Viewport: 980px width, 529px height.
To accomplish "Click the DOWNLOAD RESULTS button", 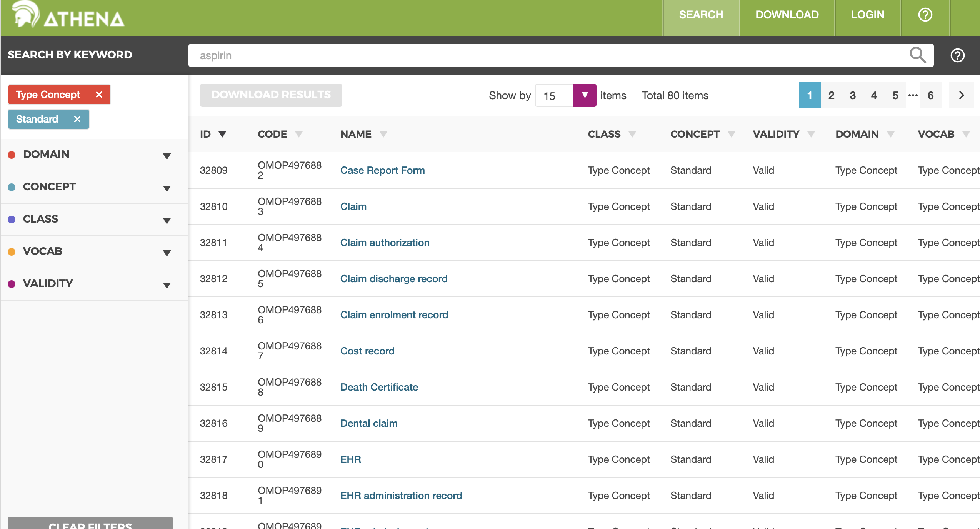I will tap(271, 95).
